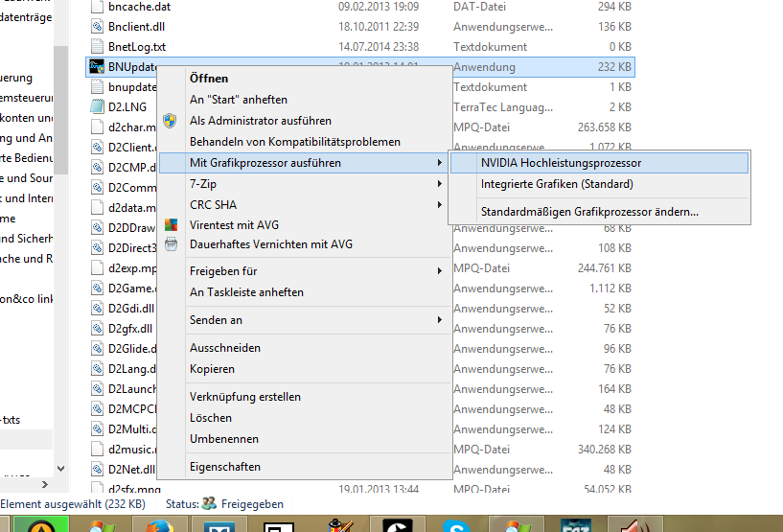Select the D2DDraw file icon
Screen dimensions: 783x532
97,228
